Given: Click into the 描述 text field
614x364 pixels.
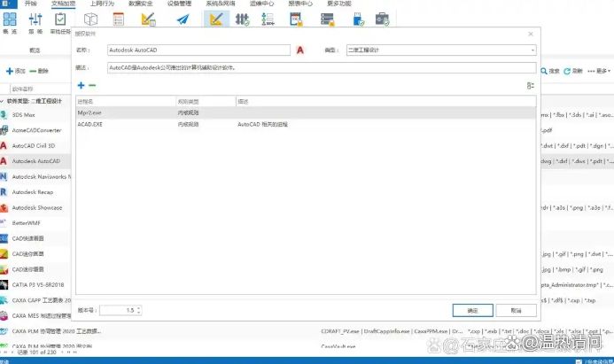Looking at the screenshot, I should (x=319, y=66).
